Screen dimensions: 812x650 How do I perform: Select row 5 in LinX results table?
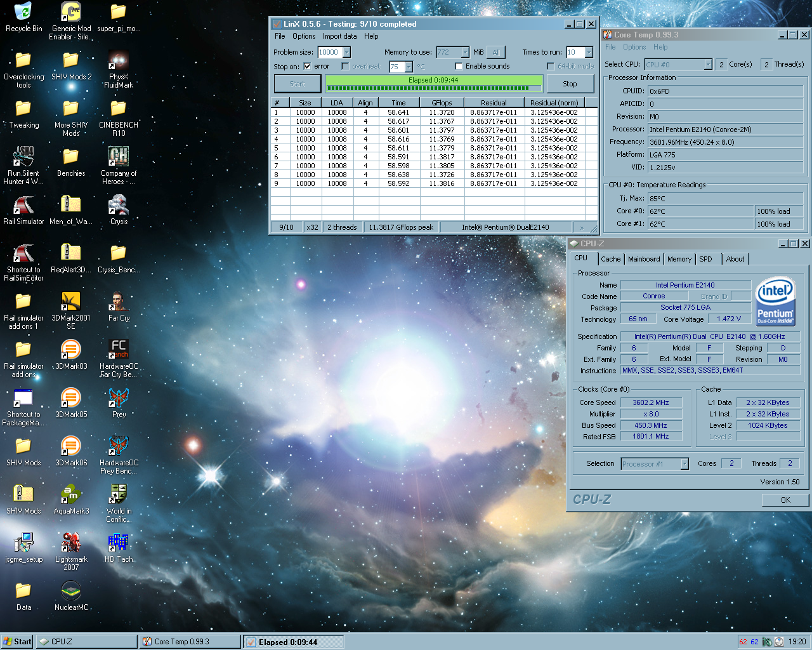click(434, 148)
